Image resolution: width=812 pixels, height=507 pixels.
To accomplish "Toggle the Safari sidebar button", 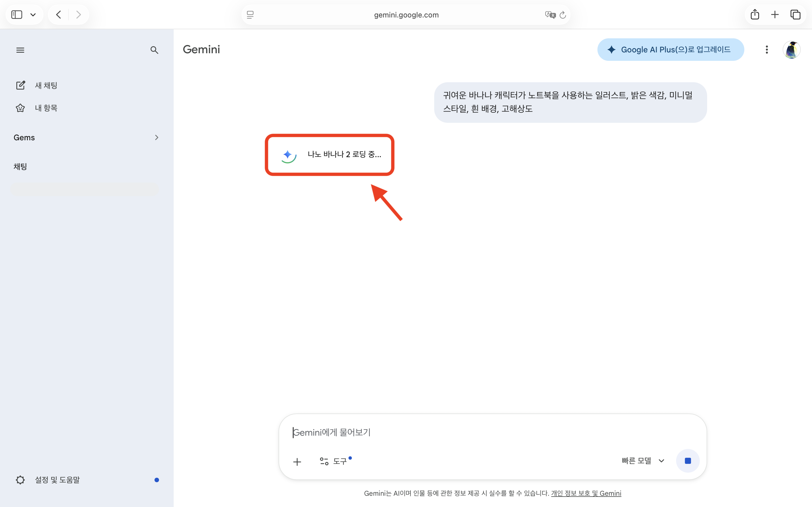I will pyautogui.click(x=17, y=14).
